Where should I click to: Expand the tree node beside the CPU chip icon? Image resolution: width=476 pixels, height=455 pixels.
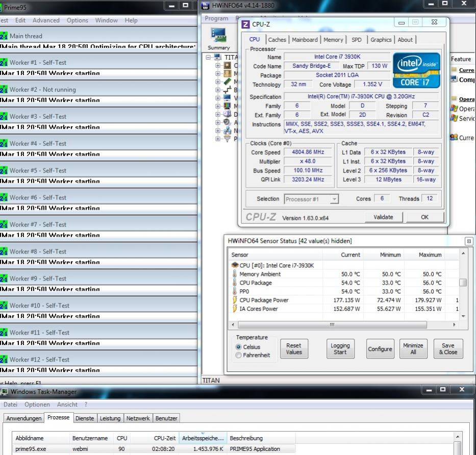218,65
